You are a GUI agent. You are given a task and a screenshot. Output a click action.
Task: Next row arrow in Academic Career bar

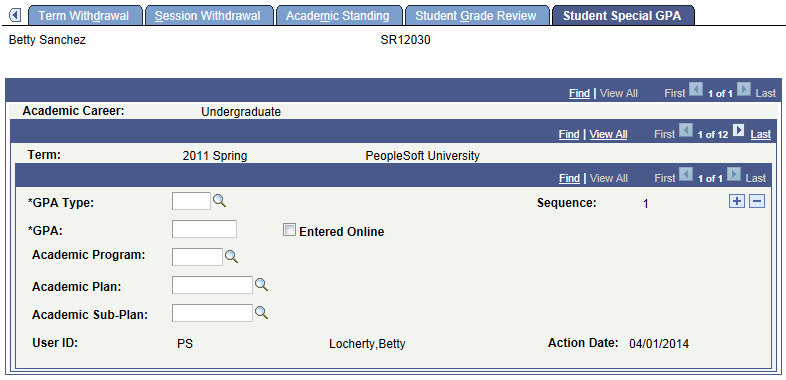(x=745, y=90)
